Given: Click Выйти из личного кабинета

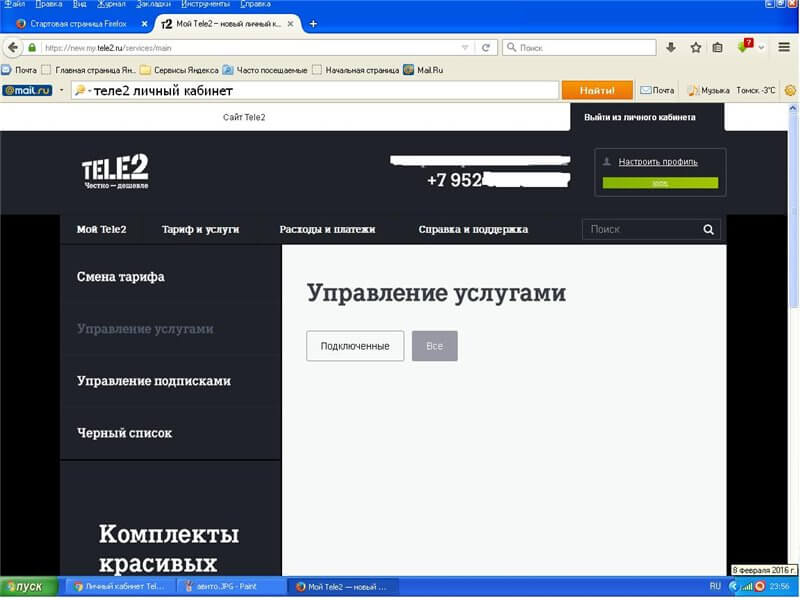Looking at the screenshot, I should pos(640,117).
